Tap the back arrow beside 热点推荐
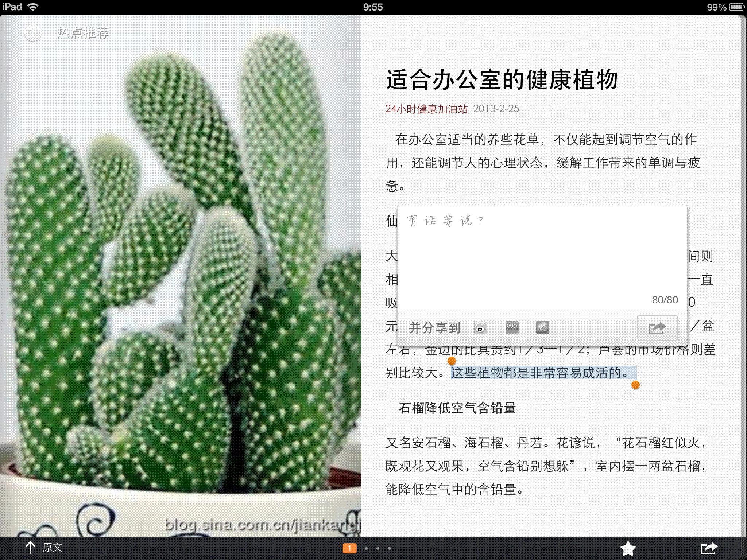The width and height of the screenshot is (747, 560). click(x=33, y=34)
